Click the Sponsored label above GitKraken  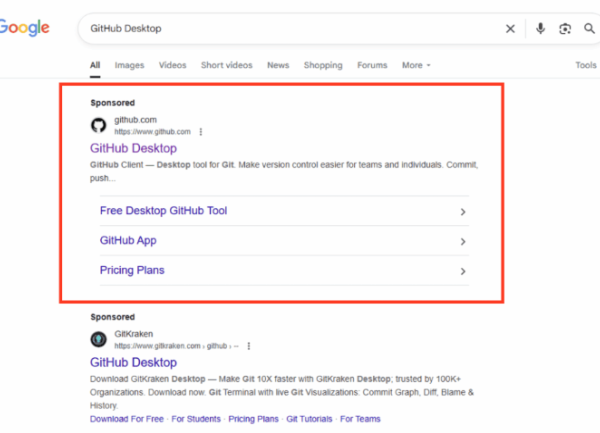point(112,317)
